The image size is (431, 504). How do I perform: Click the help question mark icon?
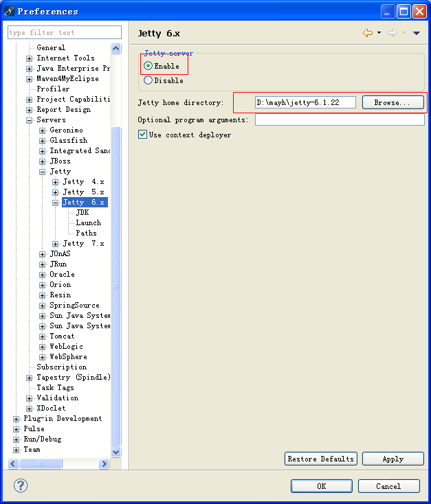[x=21, y=485]
